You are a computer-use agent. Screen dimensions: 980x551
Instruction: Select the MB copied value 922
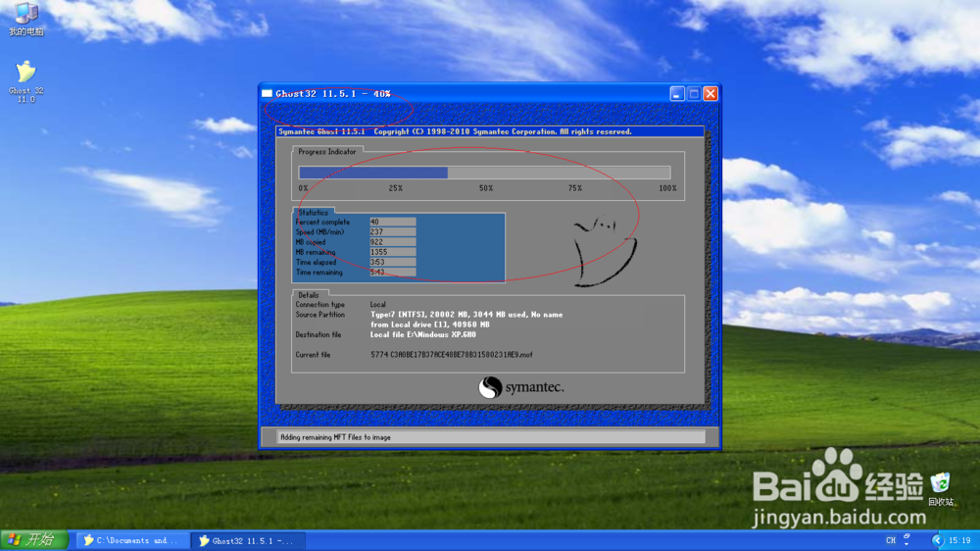pos(393,242)
